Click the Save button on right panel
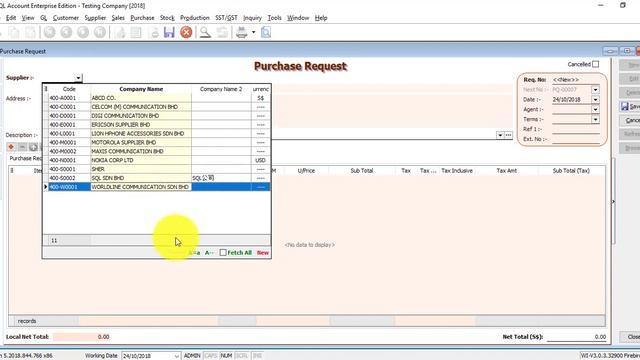This screenshot has width=640, height=360. point(630,107)
